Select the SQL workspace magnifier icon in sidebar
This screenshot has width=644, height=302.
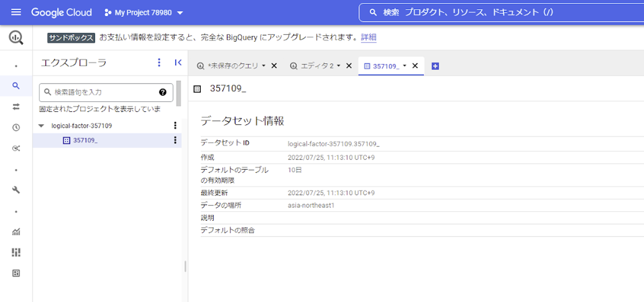(x=16, y=86)
